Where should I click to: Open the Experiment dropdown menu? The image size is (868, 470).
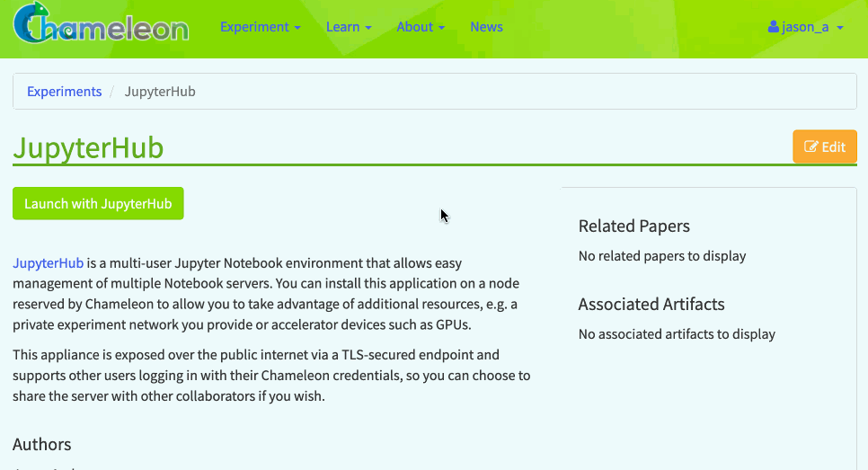[x=261, y=27]
